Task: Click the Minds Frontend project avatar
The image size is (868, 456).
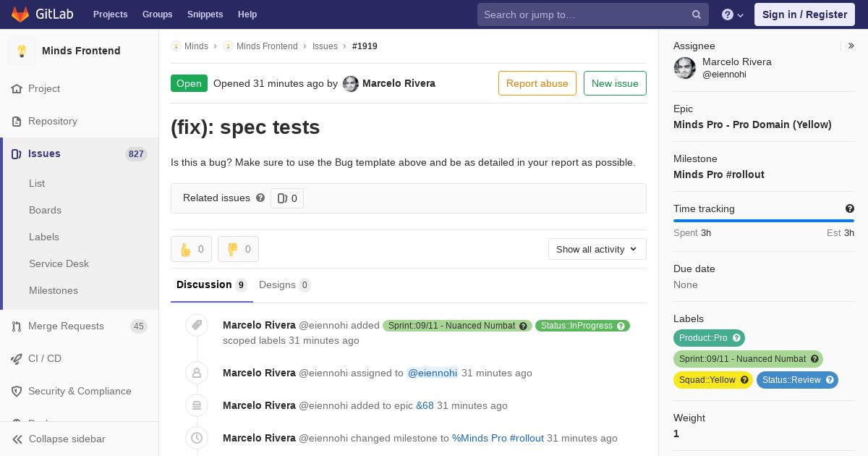Action: pos(22,51)
